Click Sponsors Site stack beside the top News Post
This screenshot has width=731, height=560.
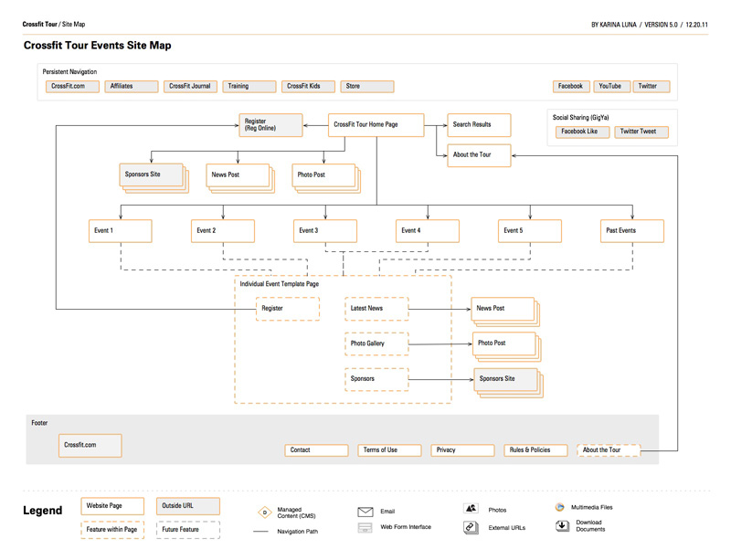click(x=154, y=177)
